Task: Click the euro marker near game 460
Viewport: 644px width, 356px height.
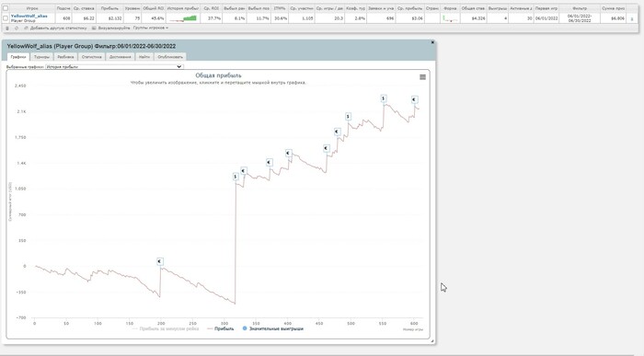Action: click(327, 148)
